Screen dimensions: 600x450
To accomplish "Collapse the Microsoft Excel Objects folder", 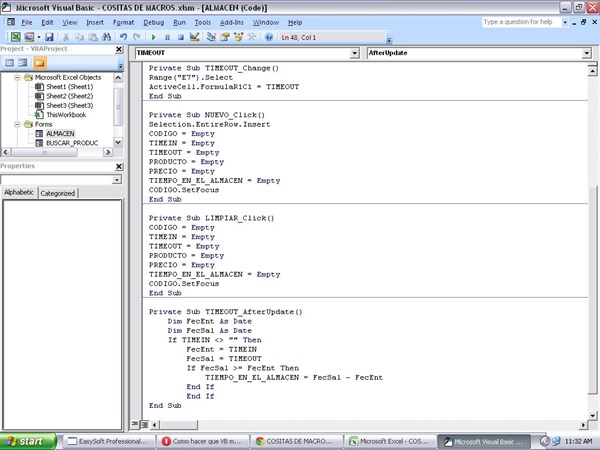I will (16, 77).
